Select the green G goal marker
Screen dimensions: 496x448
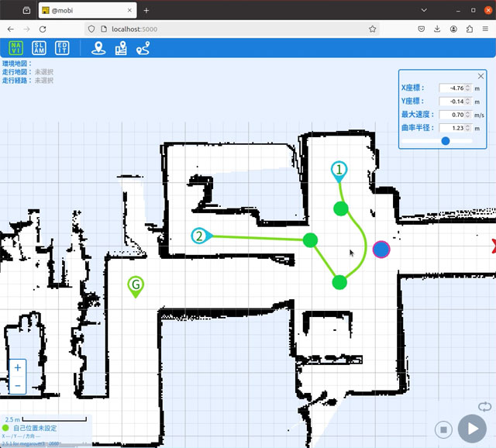(136, 286)
